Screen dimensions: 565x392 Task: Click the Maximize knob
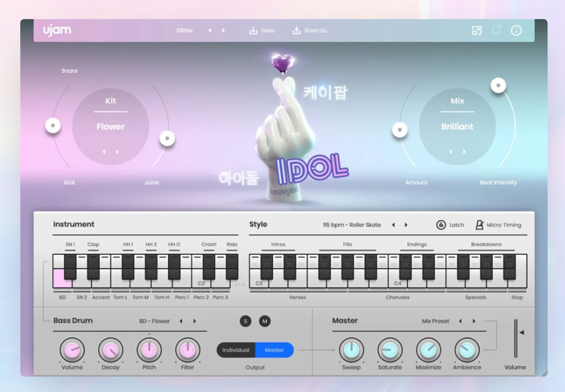coord(428,350)
